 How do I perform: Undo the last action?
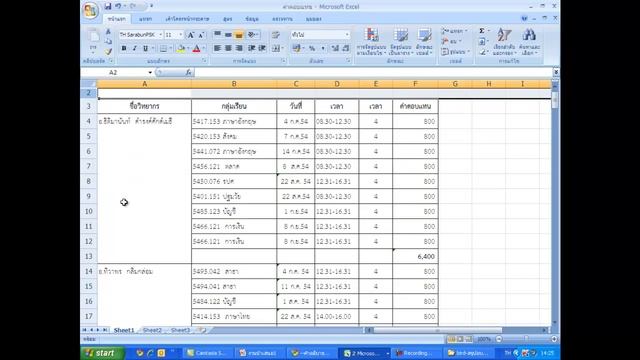pos(118,6)
